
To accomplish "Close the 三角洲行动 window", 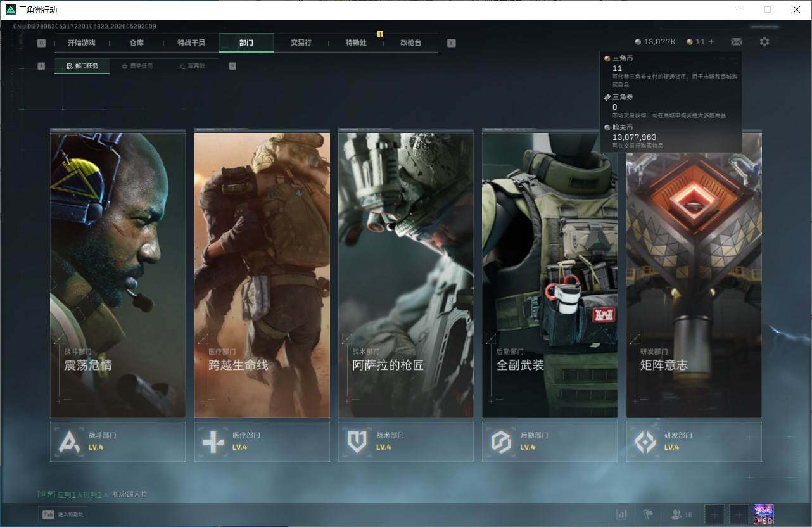I will coord(797,10).
